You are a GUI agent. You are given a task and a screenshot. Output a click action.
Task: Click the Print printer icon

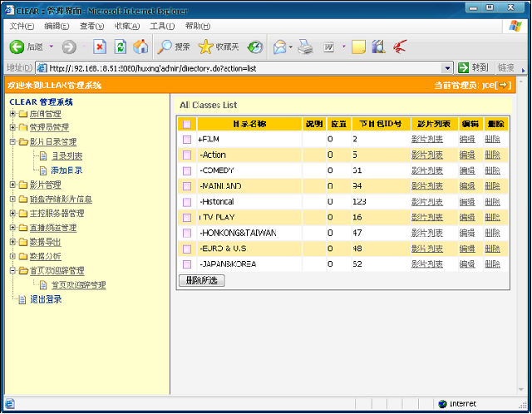305,47
